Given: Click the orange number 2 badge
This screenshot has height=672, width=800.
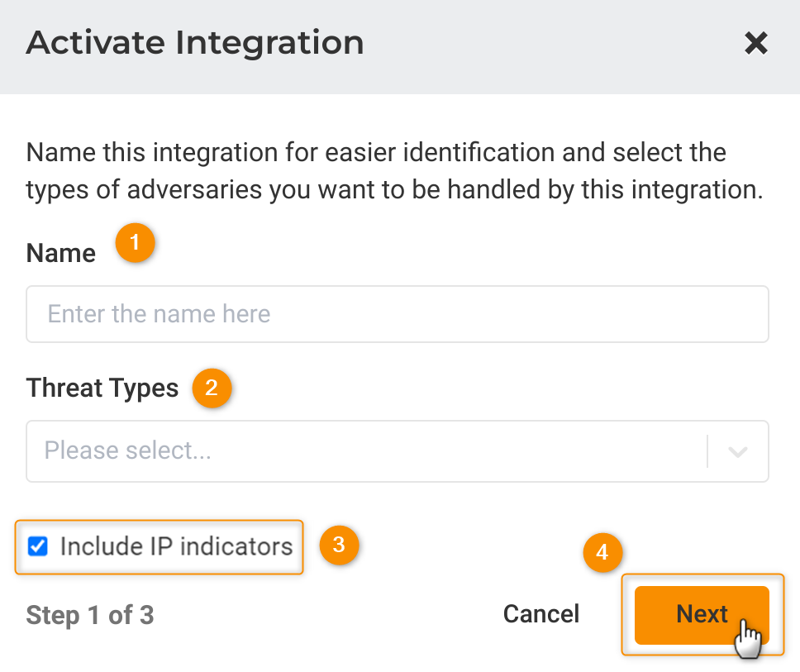Looking at the screenshot, I should (x=212, y=388).
